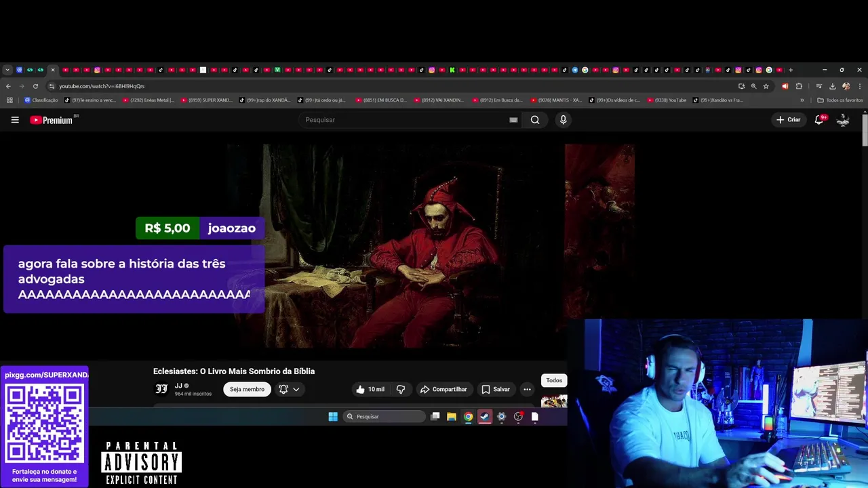Screen dimensions: 868x488
Task: Like the video with 10 mil thumbs up
Action: pos(372,389)
